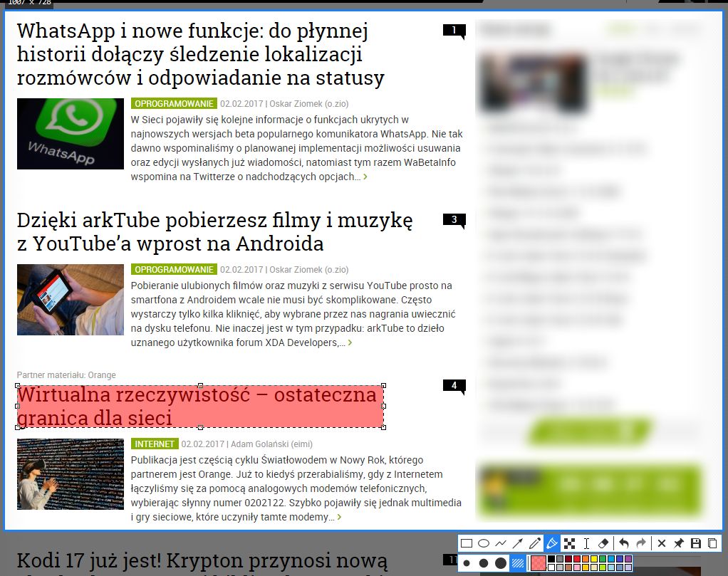Save the screenshot to file
The height and width of the screenshot is (576, 728).
click(x=696, y=543)
